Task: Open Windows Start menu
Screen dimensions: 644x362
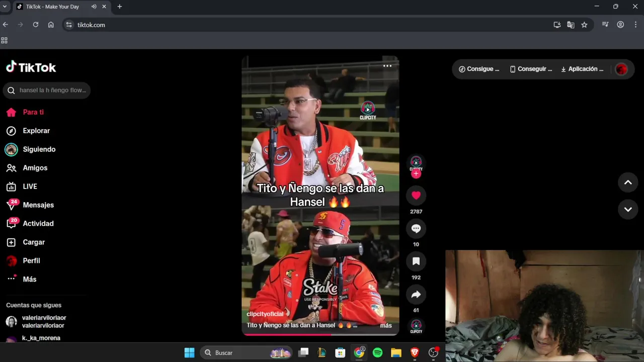Action: point(189,353)
